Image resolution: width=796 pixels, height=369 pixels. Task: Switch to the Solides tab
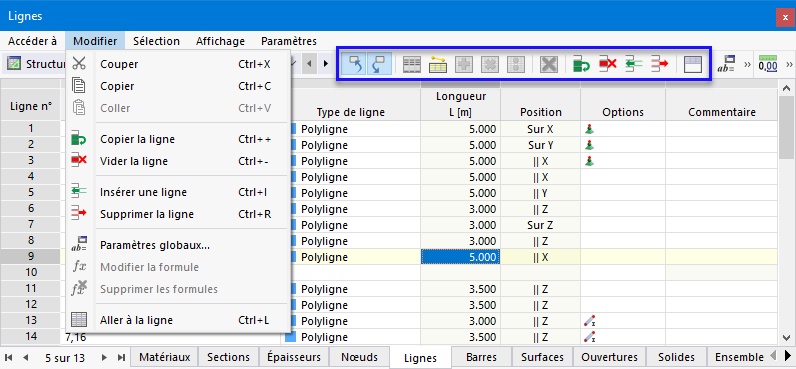[676, 357]
